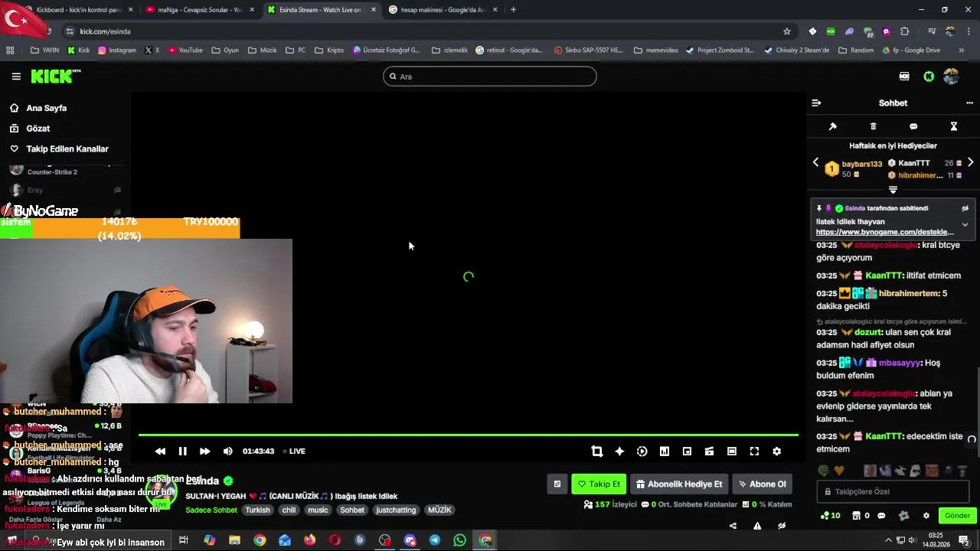980x551 pixels.
Task: Open chat three-dots options menu
Action: click(x=969, y=103)
